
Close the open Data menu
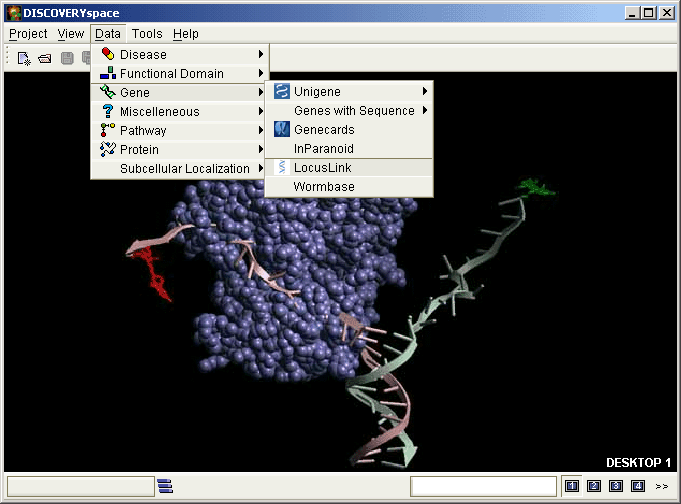(x=108, y=34)
